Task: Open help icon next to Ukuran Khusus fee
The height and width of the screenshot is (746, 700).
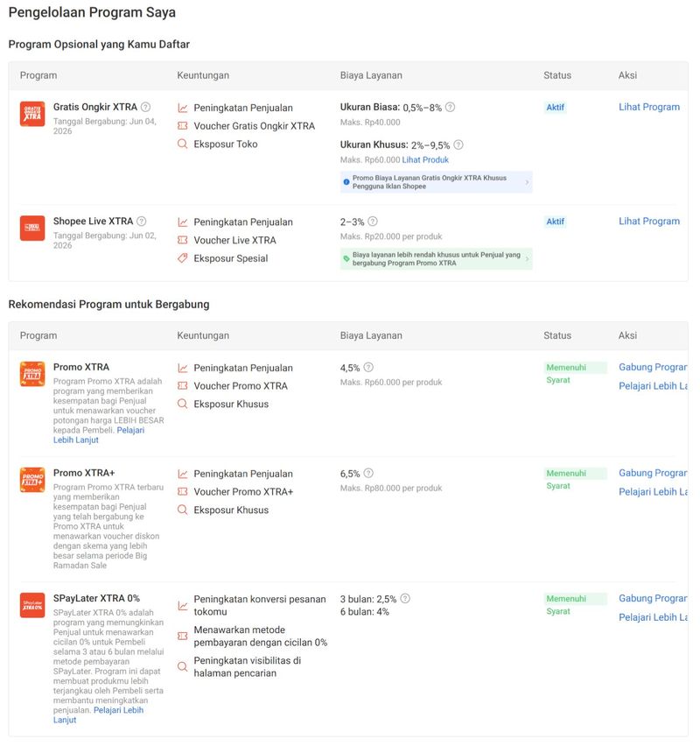Action: tap(458, 144)
